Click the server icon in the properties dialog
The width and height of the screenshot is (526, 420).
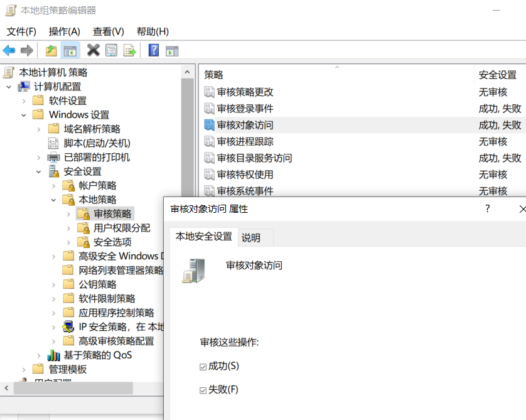click(194, 271)
